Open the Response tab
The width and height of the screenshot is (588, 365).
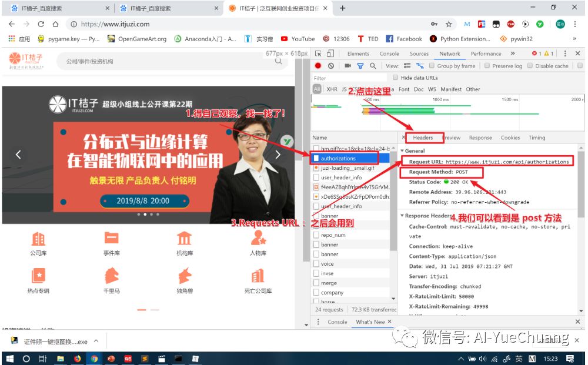pos(480,138)
